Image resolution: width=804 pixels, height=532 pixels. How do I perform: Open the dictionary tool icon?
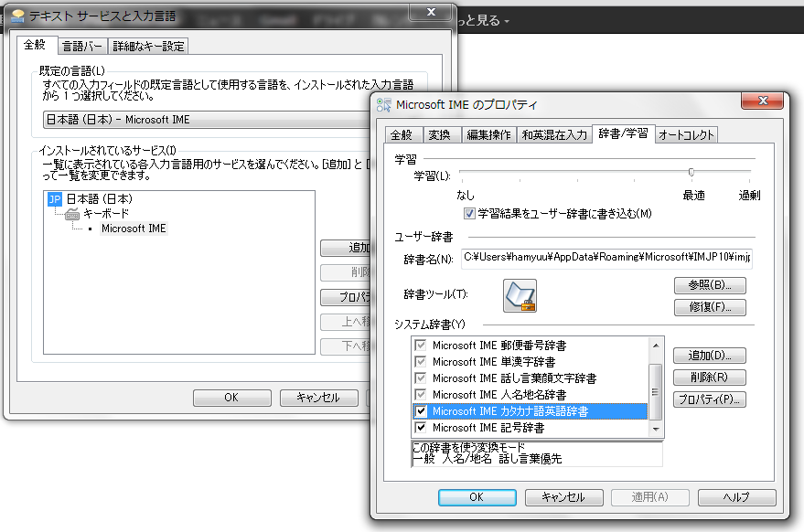coord(520,296)
